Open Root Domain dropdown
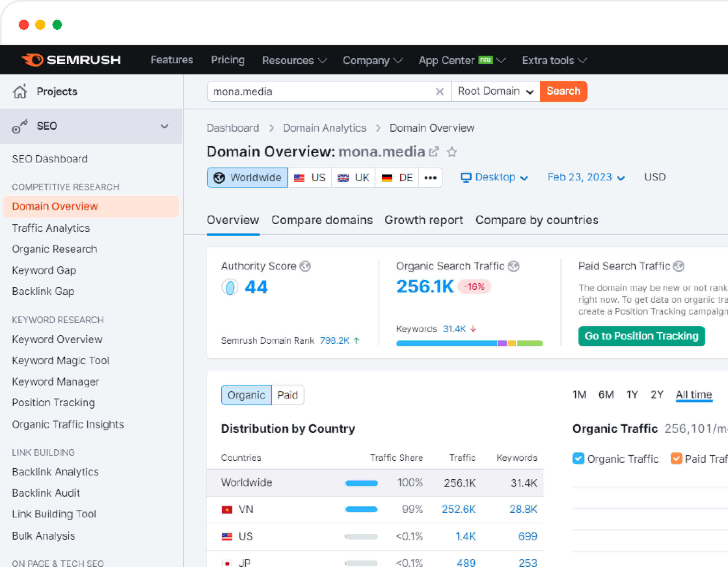The width and height of the screenshot is (728, 567). coord(496,92)
